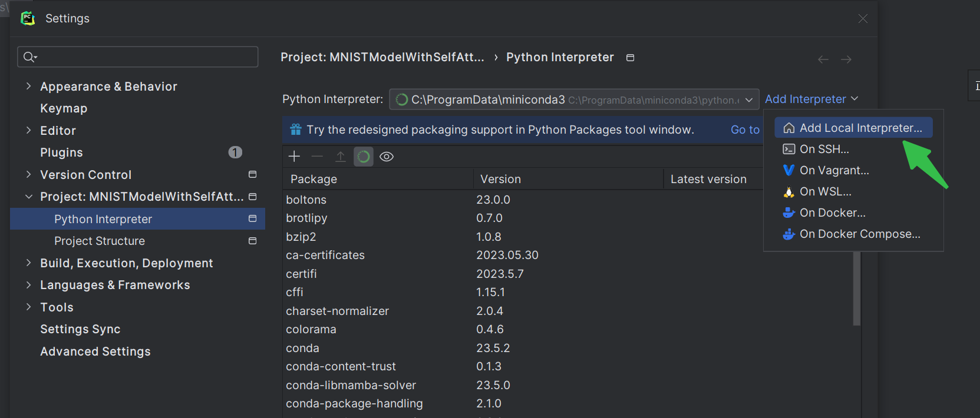The width and height of the screenshot is (980, 418).
Task: Follow the Go to tool window link
Action: [745, 130]
